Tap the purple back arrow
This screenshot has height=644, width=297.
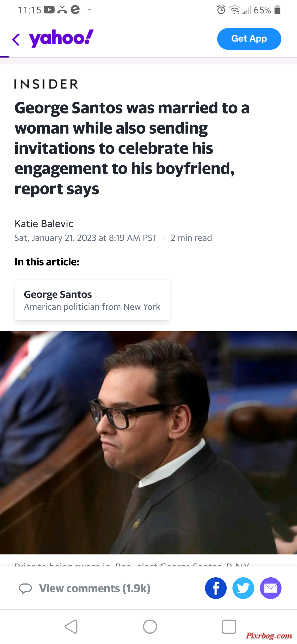click(16, 39)
